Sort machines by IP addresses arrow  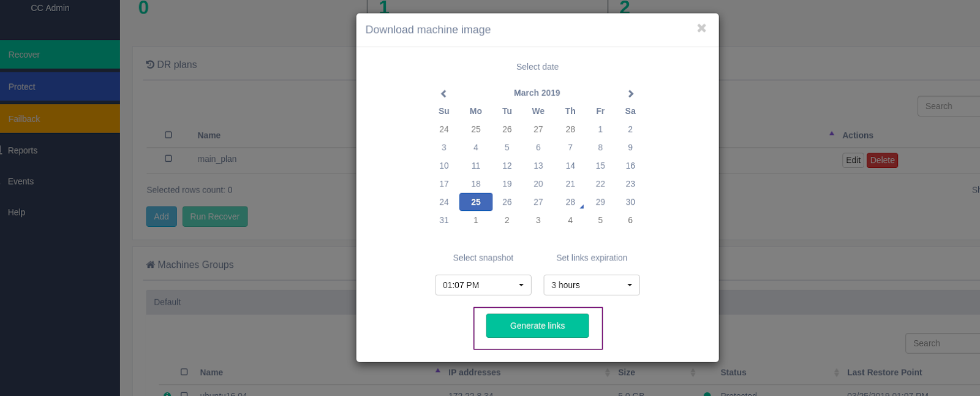click(437, 371)
